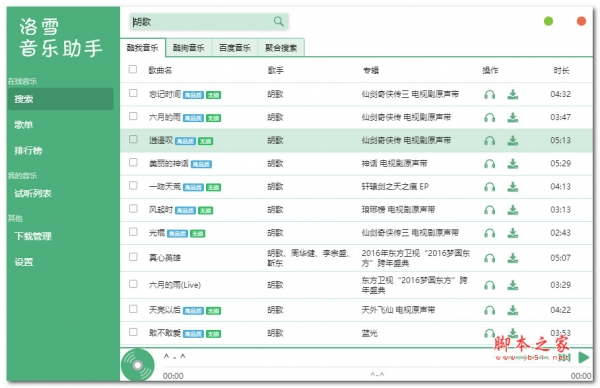The image size is (600, 388).
Task: Click the green minimize circle button
Action: (548, 21)
